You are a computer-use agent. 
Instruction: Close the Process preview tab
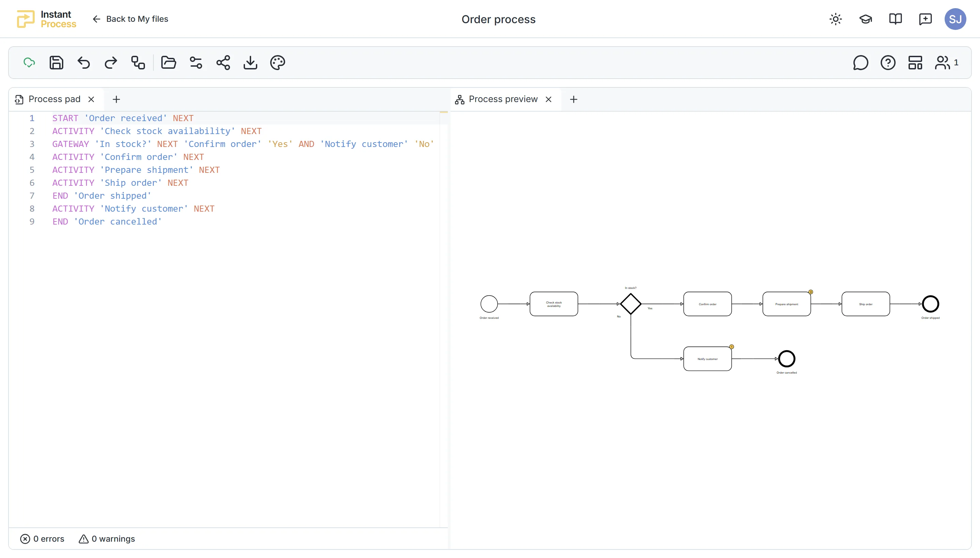[x=549, y=99]
